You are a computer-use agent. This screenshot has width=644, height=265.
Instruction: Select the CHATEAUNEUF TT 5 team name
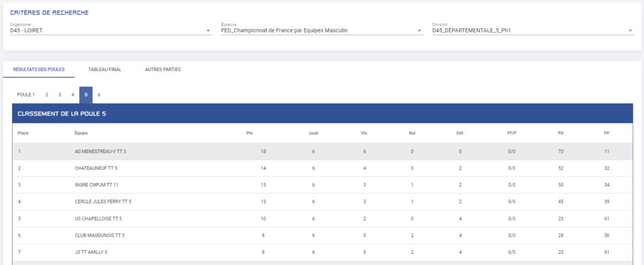point(96,168)
